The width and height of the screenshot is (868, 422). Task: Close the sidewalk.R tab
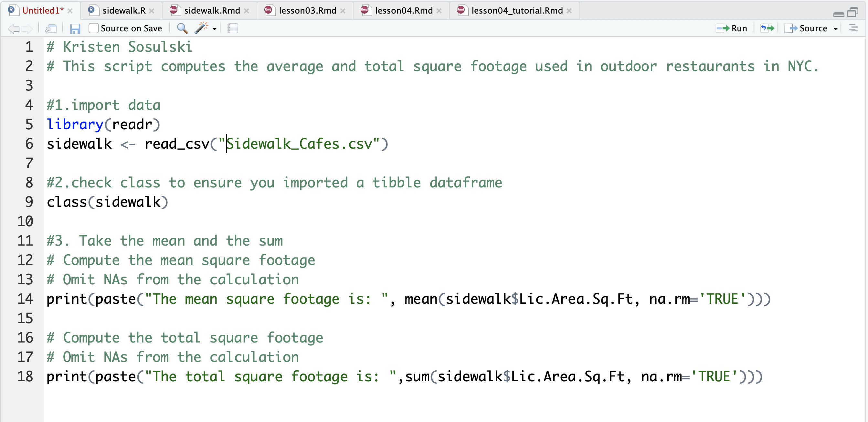click(x=152, y=11)
